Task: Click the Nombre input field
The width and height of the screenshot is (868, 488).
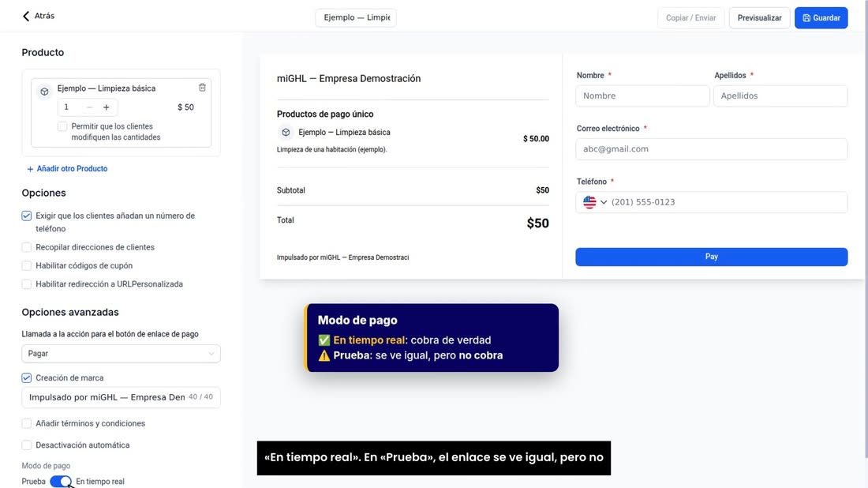Action: 642,96
